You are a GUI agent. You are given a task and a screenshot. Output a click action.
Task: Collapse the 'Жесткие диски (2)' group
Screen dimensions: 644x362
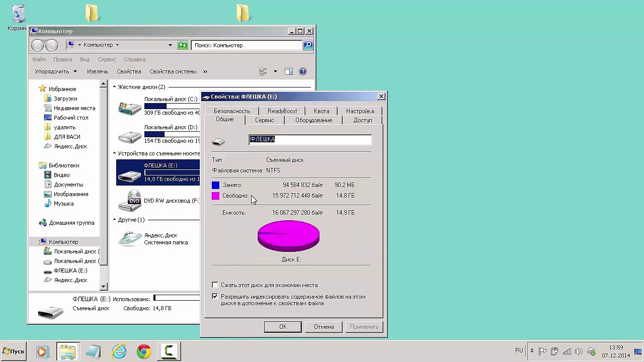pyautogui.click(x=114, y=87)
